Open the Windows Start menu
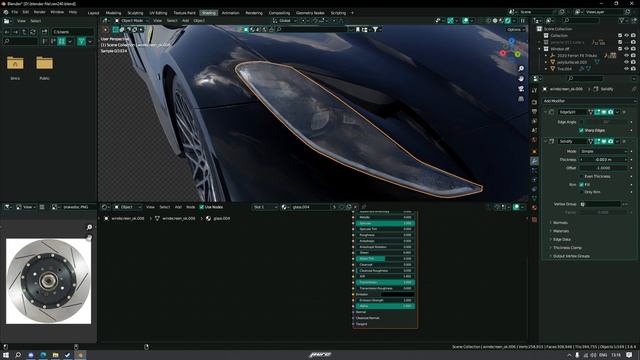 6,355
